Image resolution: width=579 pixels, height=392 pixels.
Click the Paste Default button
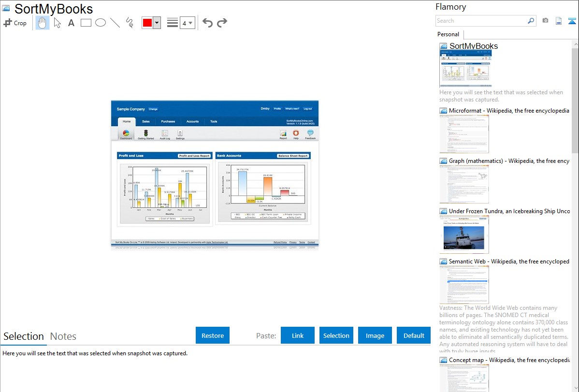(x=414, y=335)
